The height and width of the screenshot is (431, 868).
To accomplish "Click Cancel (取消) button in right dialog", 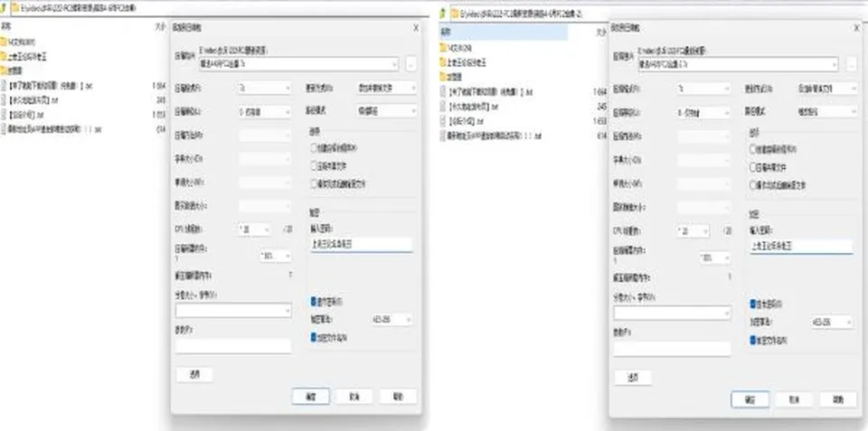I will [794, 399].
